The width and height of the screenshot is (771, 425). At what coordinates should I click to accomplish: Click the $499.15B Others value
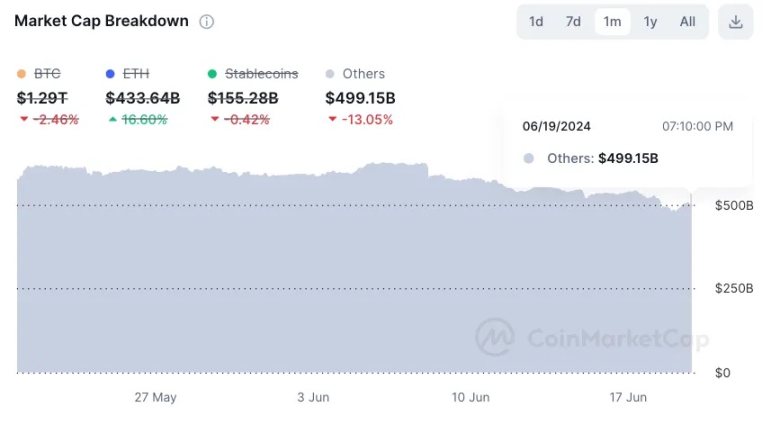click(x=360, y=98)
